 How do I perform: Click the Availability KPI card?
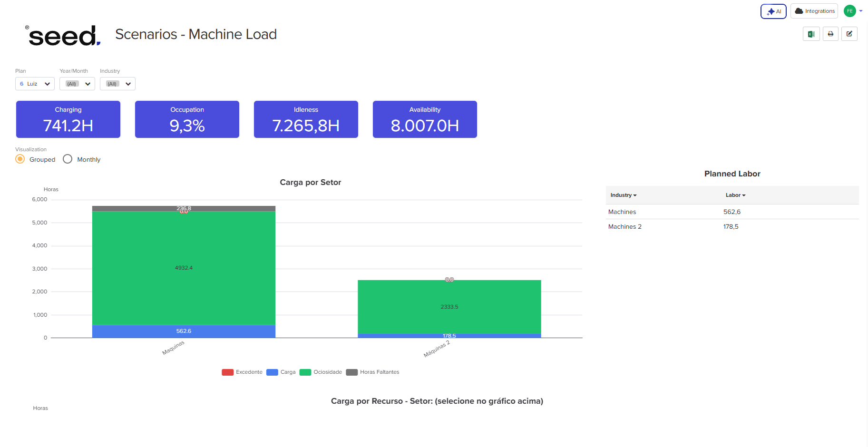(425, 119)
